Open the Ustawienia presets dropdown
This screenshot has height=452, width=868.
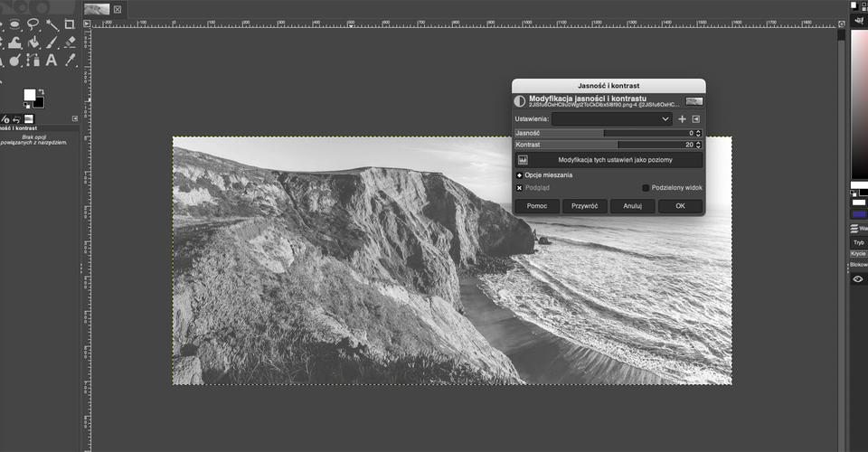[612, 119]
